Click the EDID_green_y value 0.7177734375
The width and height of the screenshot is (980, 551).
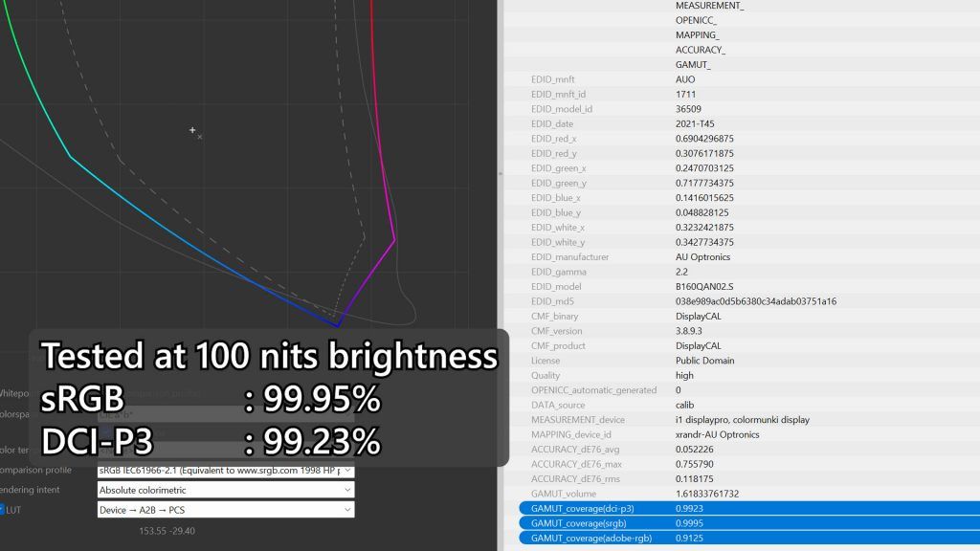704,183
